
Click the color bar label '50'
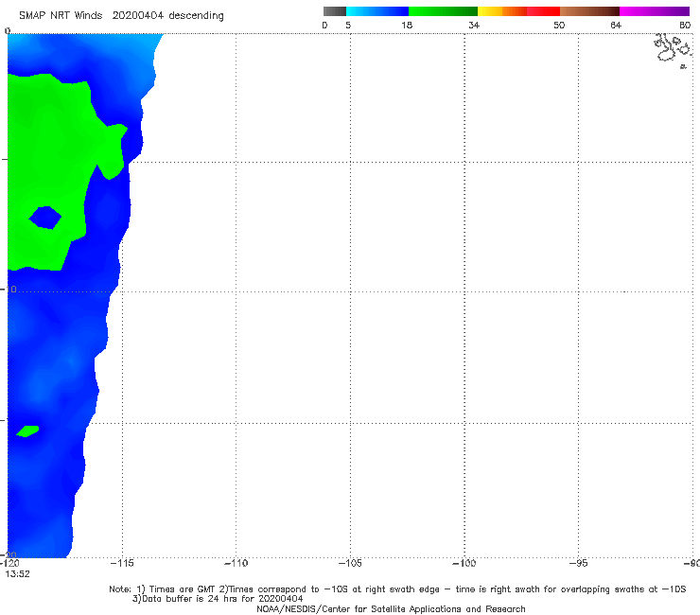(x=559, y=25)
